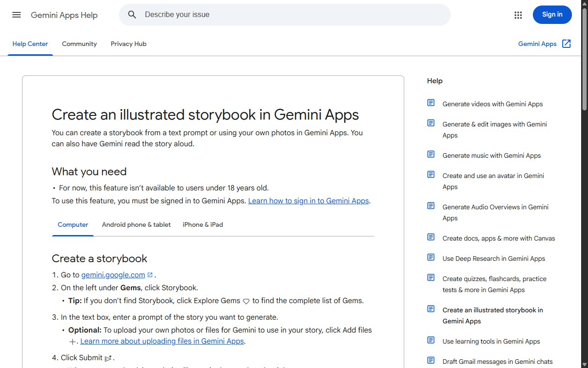Click the external-link icon after gemini.google.com
This screenshot has width=588, height=368.
[x=150, y=275]
